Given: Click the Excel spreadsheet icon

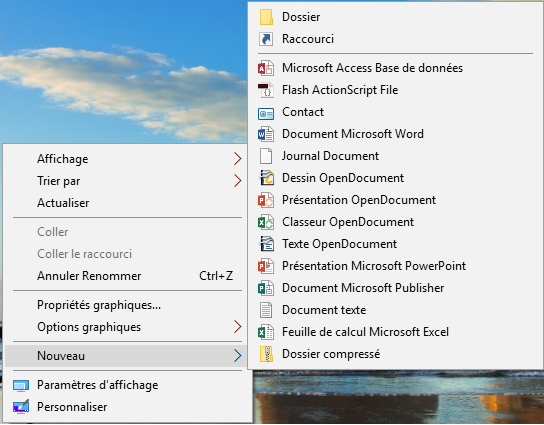Looking at the screenshot, I should (266, 332).
